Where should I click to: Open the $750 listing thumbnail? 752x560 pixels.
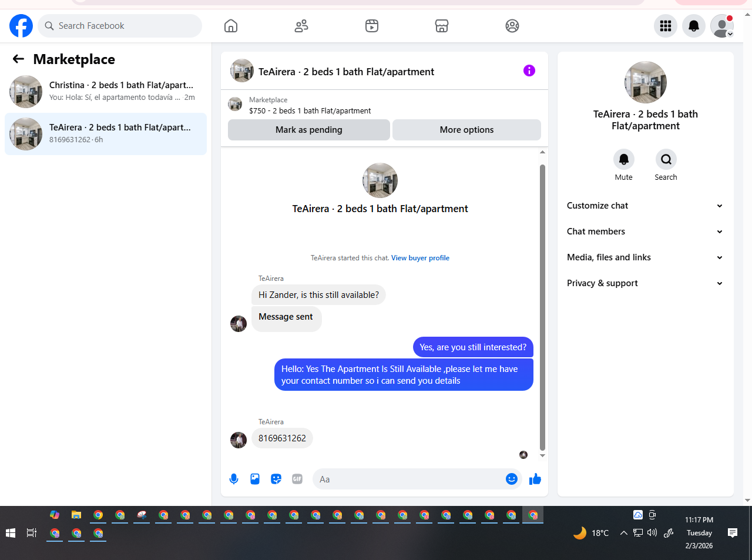click(235, 105)
